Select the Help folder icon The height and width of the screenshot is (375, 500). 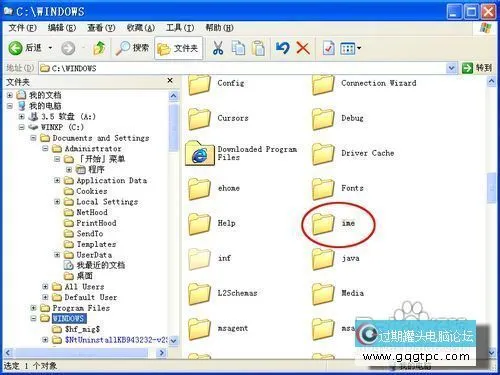pos(199,224)
